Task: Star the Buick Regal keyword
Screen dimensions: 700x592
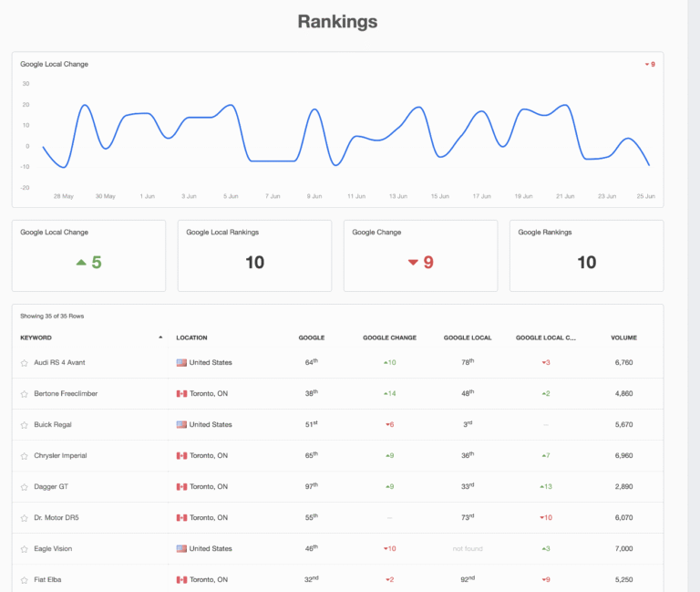Action: coord(24,425)
